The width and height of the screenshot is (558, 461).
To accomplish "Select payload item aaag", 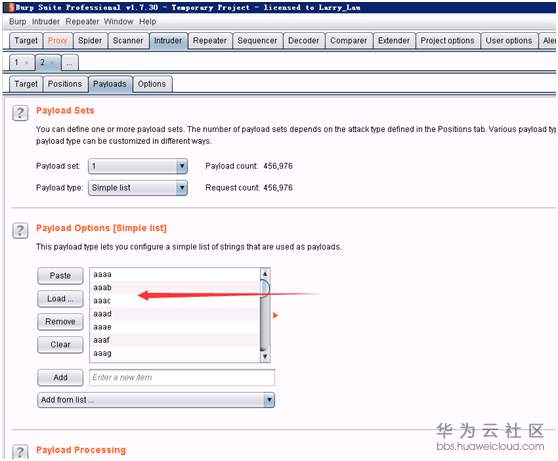I will pyautogui.click(x=175, y=353).
